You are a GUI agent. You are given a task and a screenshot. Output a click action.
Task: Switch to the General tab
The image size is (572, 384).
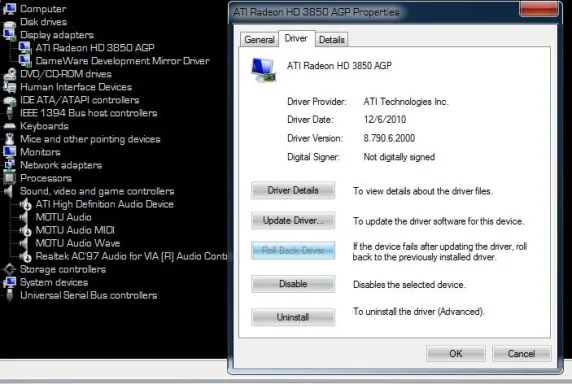[x=259, y=39]
